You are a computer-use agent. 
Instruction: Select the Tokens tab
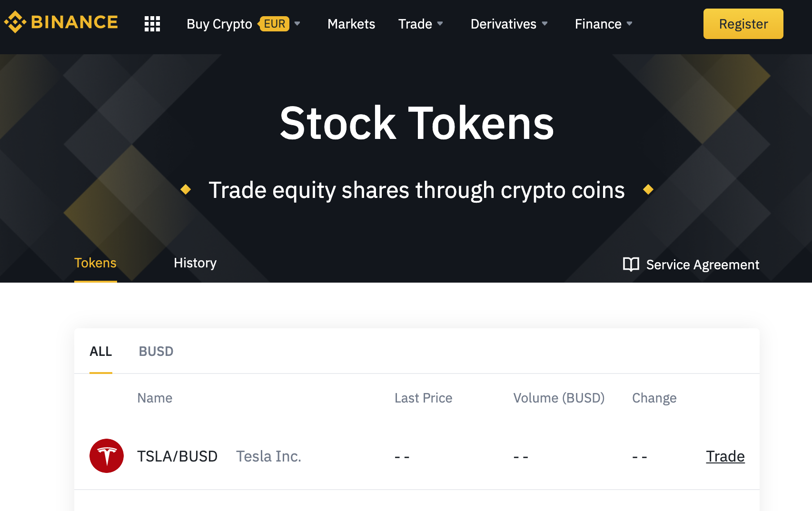(95, 263)
